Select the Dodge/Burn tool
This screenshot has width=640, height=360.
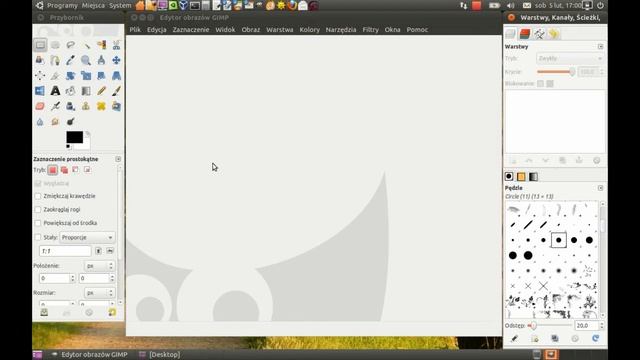tap(71, 122)
